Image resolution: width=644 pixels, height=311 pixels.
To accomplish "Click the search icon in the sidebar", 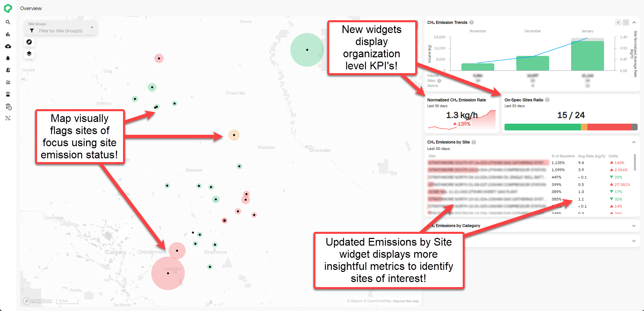I will [x=8, y=22].
